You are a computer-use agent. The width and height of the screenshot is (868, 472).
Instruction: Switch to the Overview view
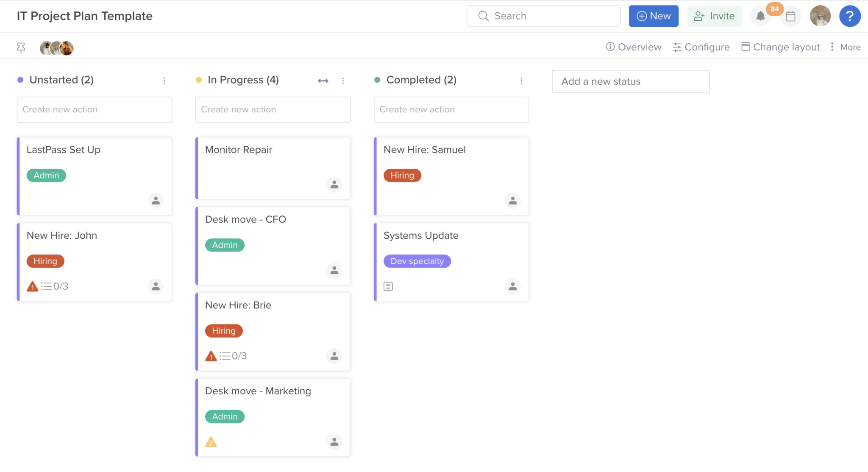coord(633,47)
